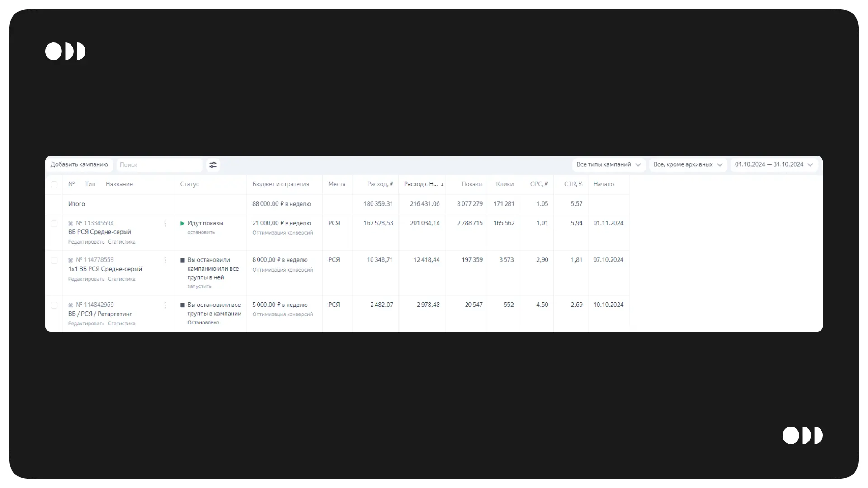
Task: Check the ВБ РСЯ Средне-серый campaign checkbox
Action: click(54, 224)
